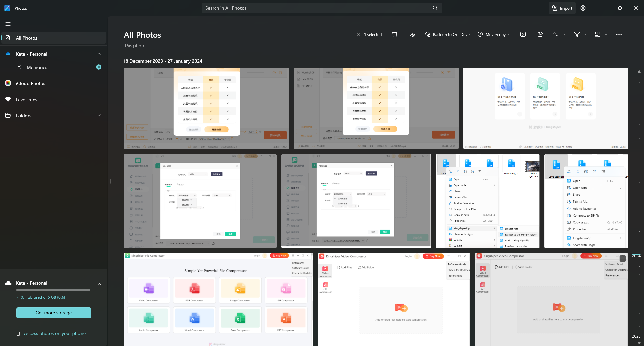Collapse the Kate - Personal OneDrive section

(99, 54)
